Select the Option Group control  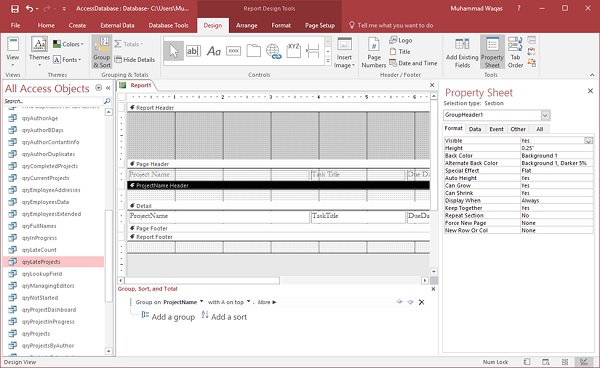point(293,51)
